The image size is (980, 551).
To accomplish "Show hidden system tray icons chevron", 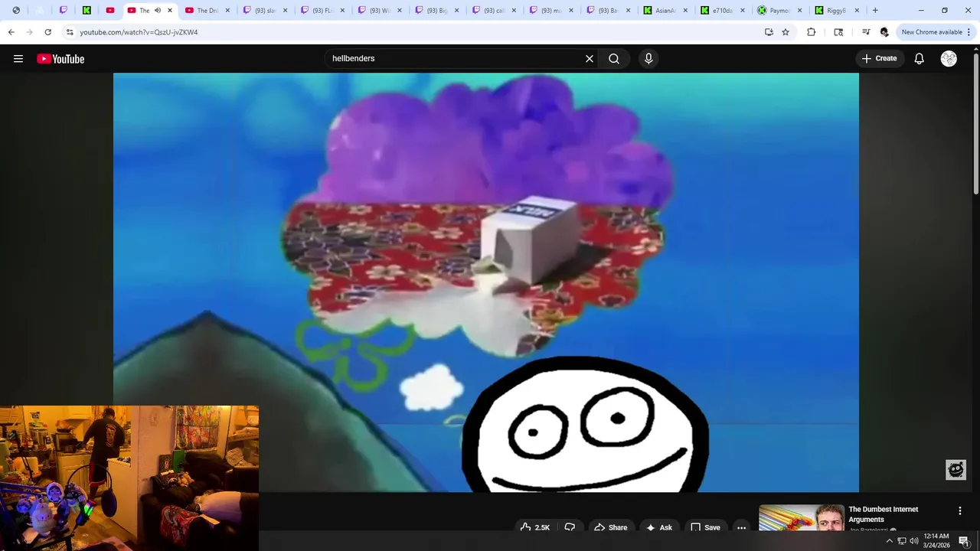I will pyautogui.click(x=889, y=541).
